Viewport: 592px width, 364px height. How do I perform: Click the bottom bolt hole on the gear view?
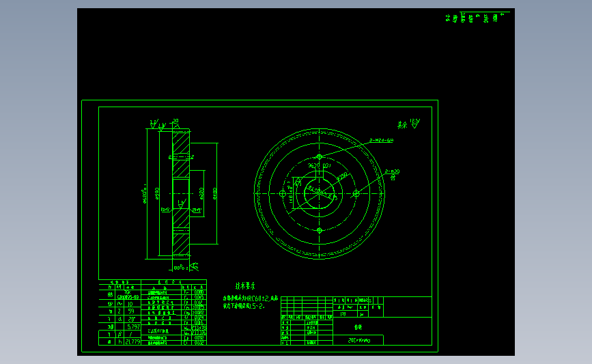click(x=320, y=230)
